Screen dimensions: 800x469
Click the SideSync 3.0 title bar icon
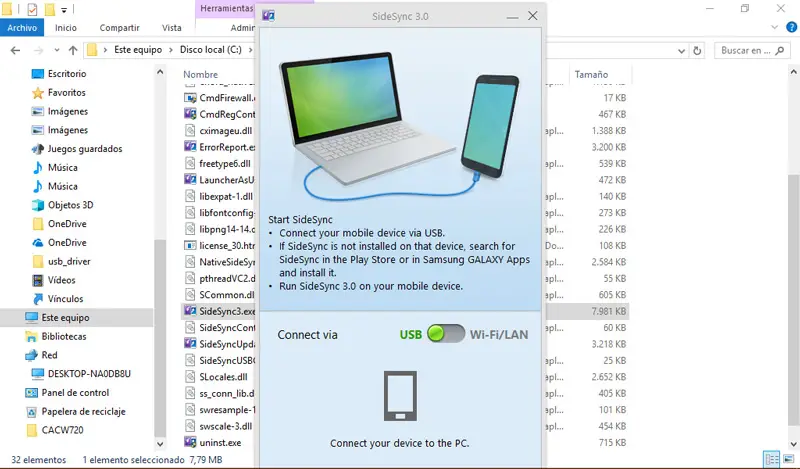268,16
